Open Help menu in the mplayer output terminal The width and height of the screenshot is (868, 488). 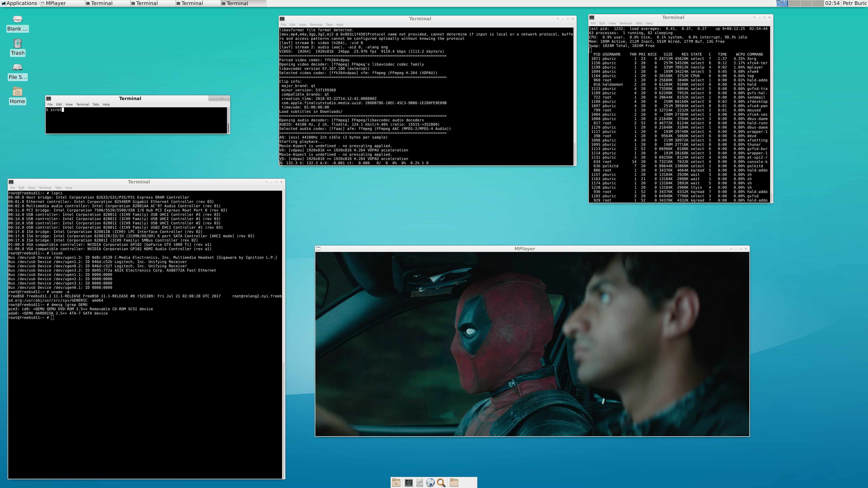tap(340, 25)
